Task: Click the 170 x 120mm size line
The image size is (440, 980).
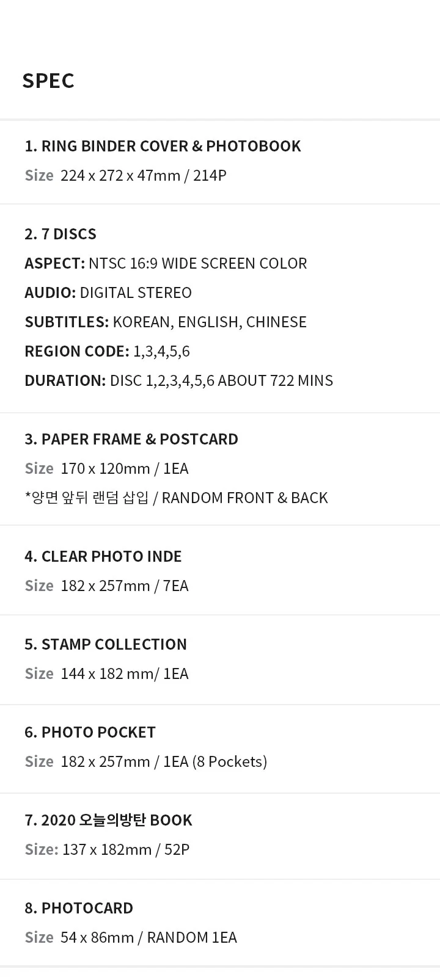Action: click(x=125, y=468)
